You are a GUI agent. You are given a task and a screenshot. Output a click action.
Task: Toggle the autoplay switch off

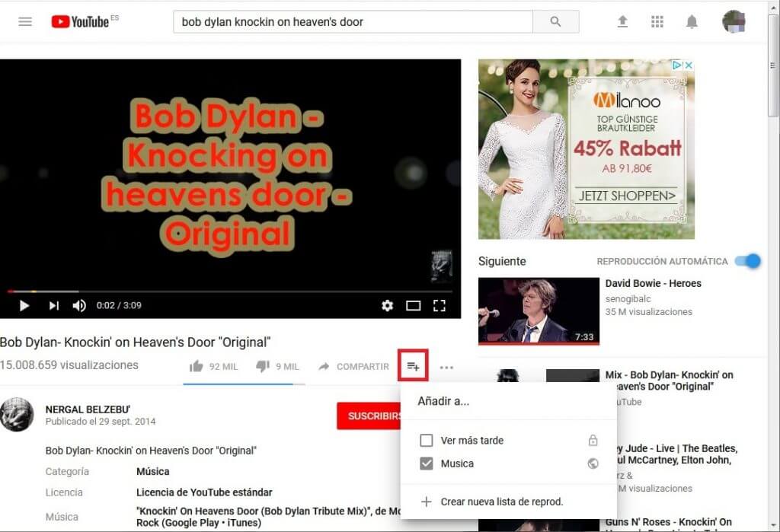pyautogui.click(x=748, y=261)
